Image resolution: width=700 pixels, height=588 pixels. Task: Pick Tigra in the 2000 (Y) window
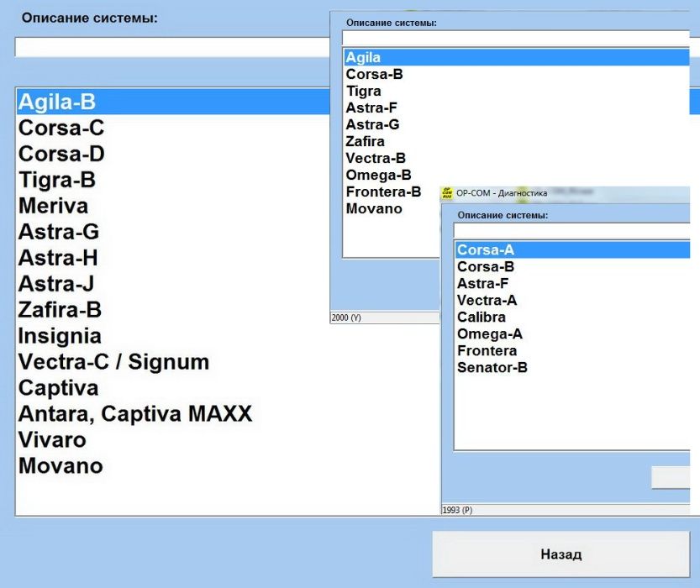click(363, 91)
